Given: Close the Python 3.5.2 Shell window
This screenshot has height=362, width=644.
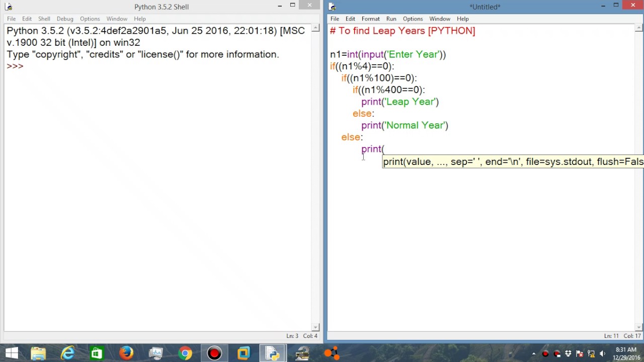Looking at the screenshot, I should point(309,6).
